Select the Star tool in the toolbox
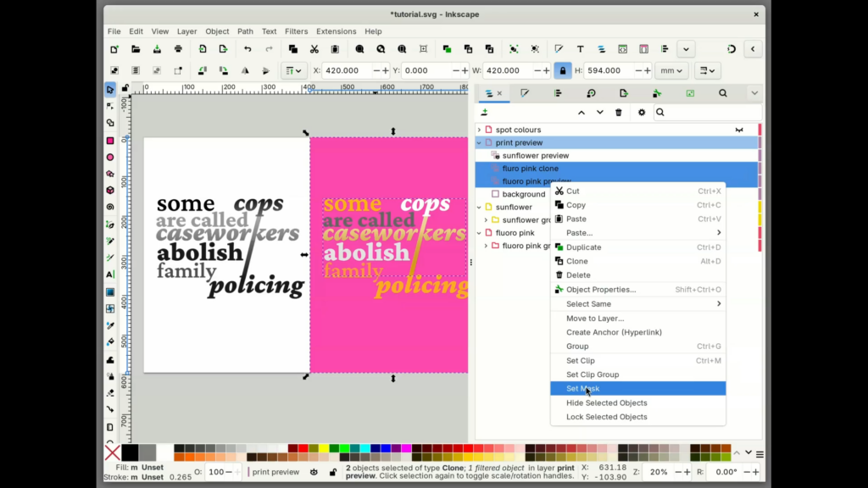The image size is (868, 488). pyautogui.click(x=109, y=175)
